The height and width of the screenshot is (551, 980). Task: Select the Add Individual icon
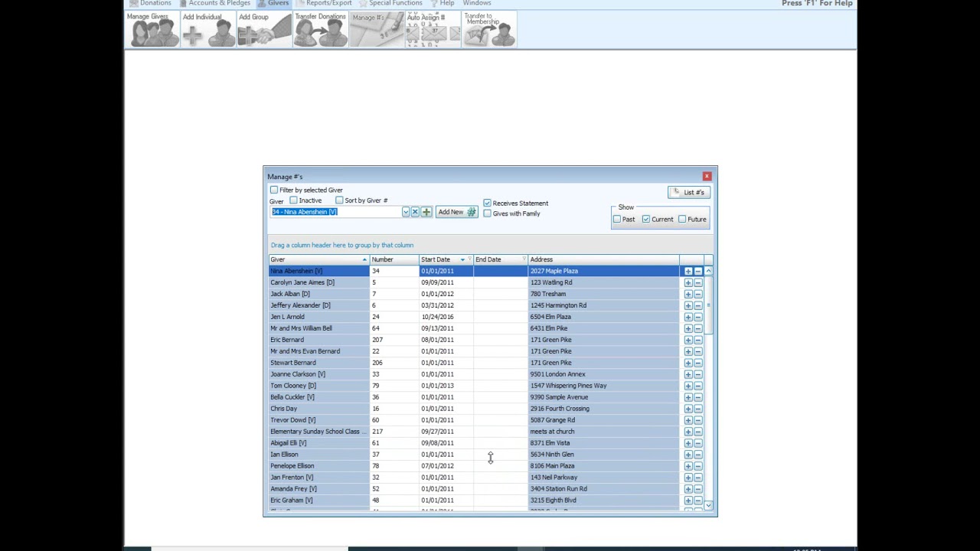click(208, 29)
